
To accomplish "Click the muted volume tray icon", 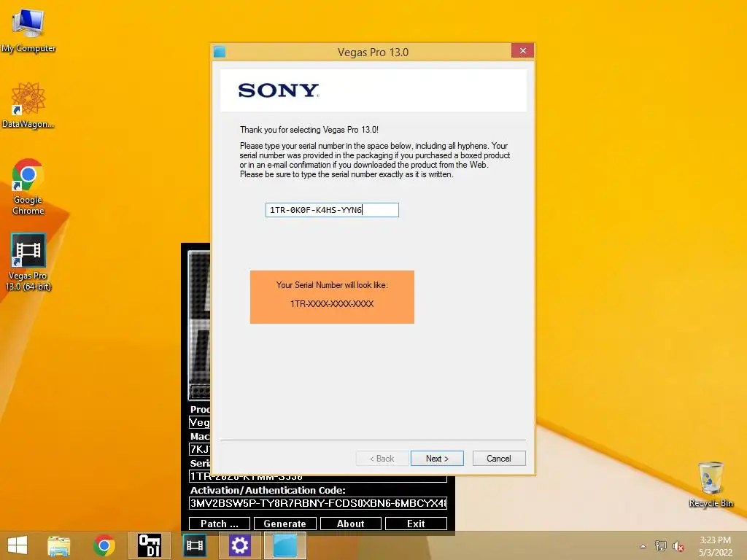I will click(x=678, y=546).
